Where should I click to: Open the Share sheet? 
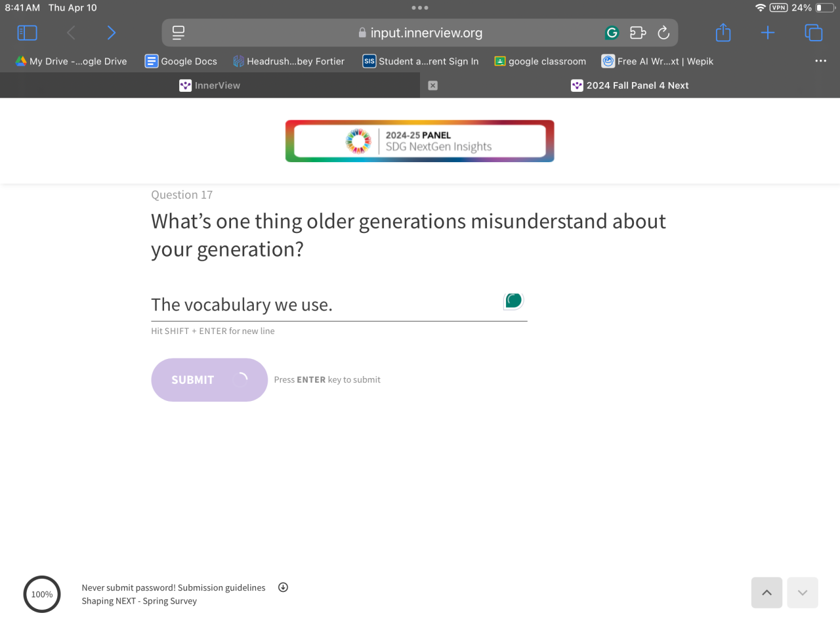click(x=723, y=32)
